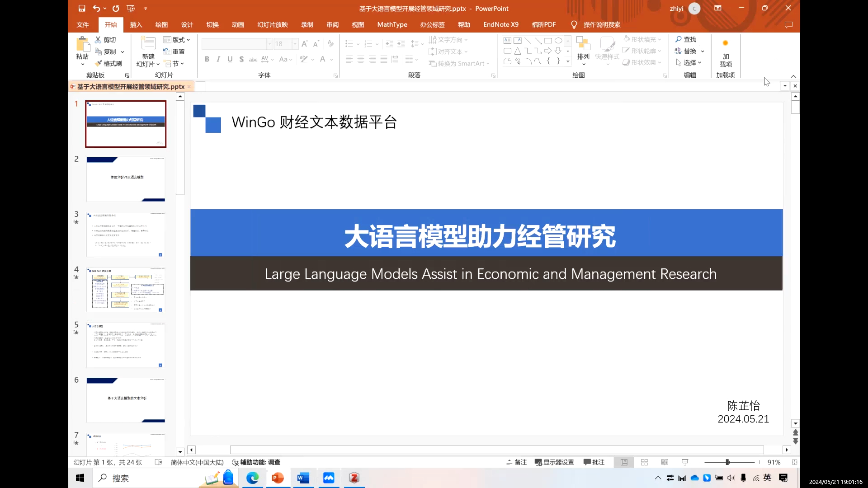
Task: Click the Slide Sorter view icon in status bar
Action: (644, 462)
